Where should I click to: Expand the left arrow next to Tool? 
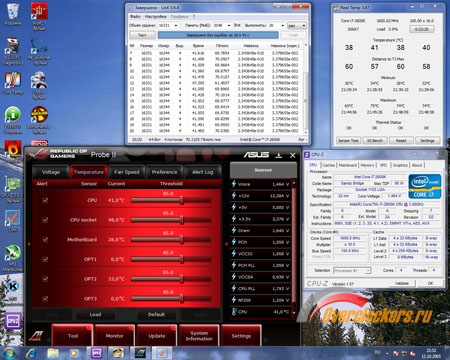point(48,340)
